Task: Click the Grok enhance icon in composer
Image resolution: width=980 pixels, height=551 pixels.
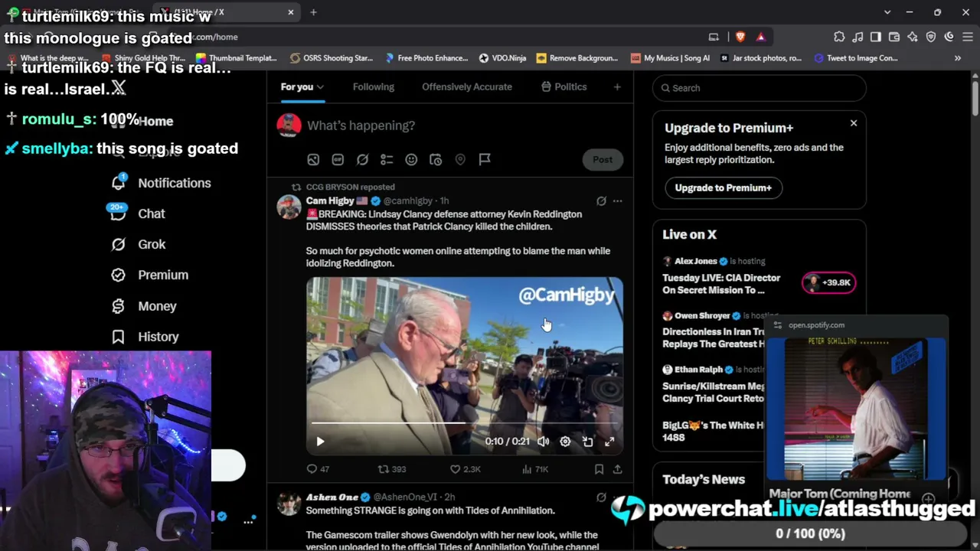Action: [x=362, y=159]
